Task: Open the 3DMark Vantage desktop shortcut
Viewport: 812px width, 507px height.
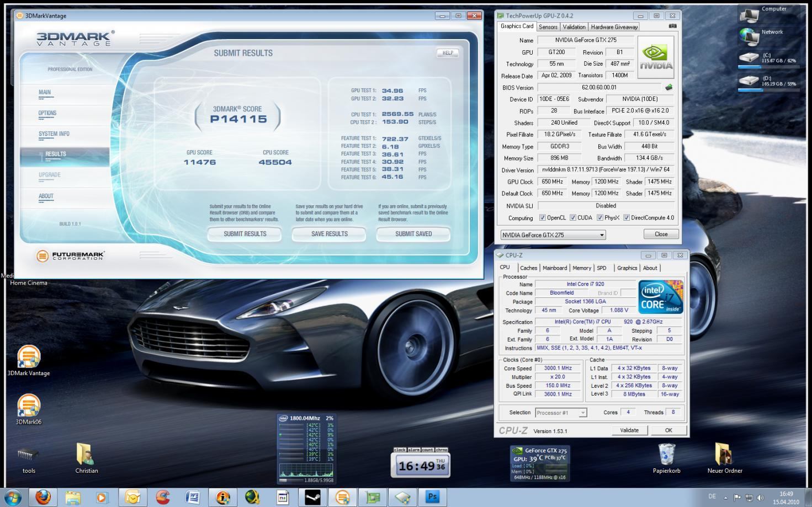Action: (29, 361)
